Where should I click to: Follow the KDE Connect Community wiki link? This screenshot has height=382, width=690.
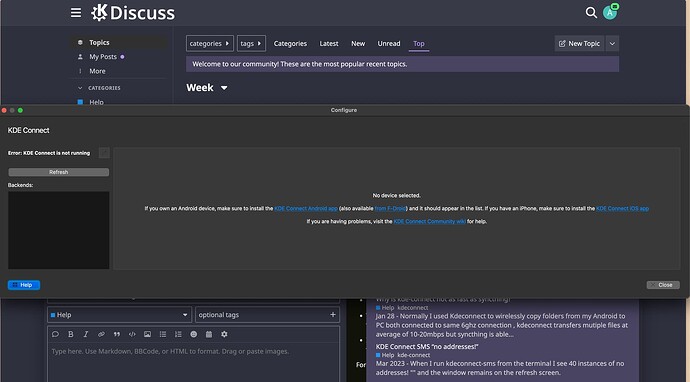(x=429, y=221)
